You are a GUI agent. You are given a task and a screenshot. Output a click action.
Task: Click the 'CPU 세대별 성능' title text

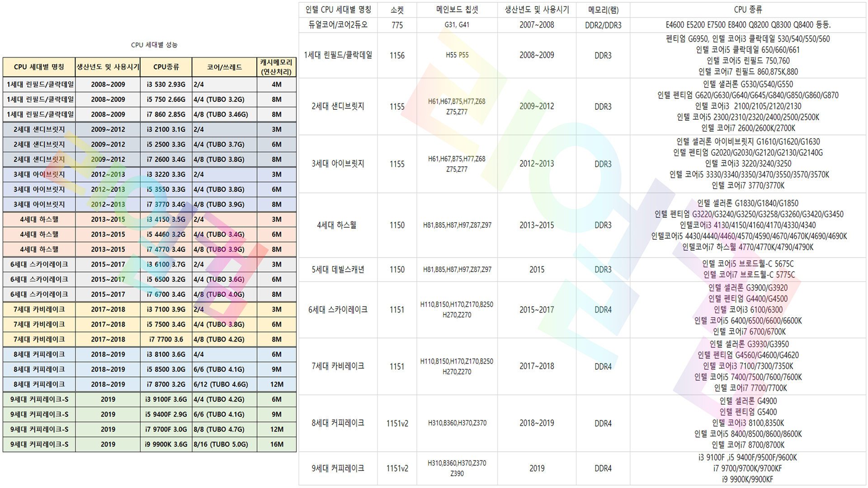click(154, 45)
